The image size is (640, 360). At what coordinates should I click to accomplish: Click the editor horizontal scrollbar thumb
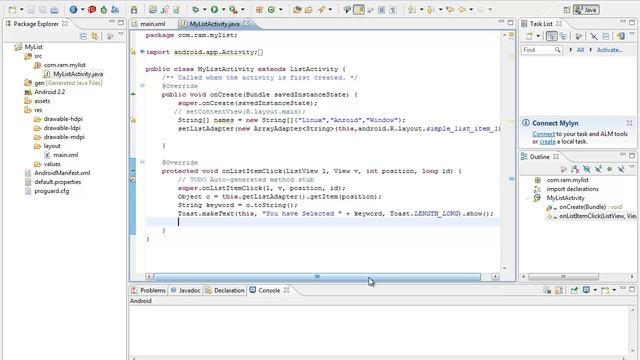click(x=317, y=277)
